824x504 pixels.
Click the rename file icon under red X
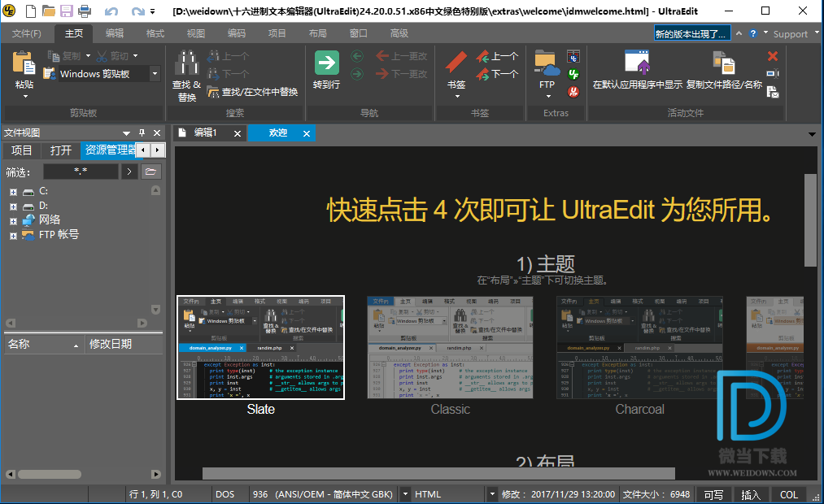(x=773, y=73)
